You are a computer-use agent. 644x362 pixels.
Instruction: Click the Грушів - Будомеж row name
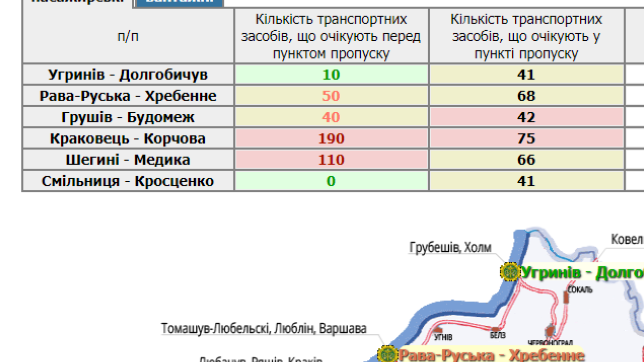click(128, 118)
